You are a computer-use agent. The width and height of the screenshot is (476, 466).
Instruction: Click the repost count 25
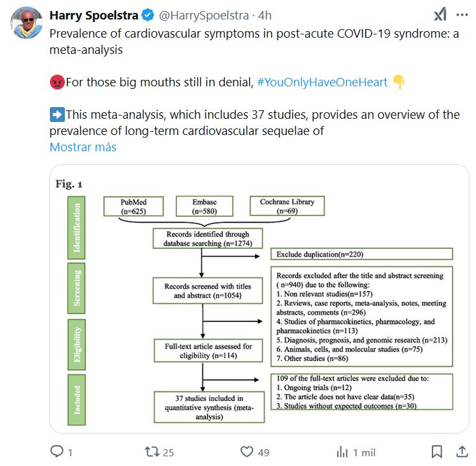point(168,452)
